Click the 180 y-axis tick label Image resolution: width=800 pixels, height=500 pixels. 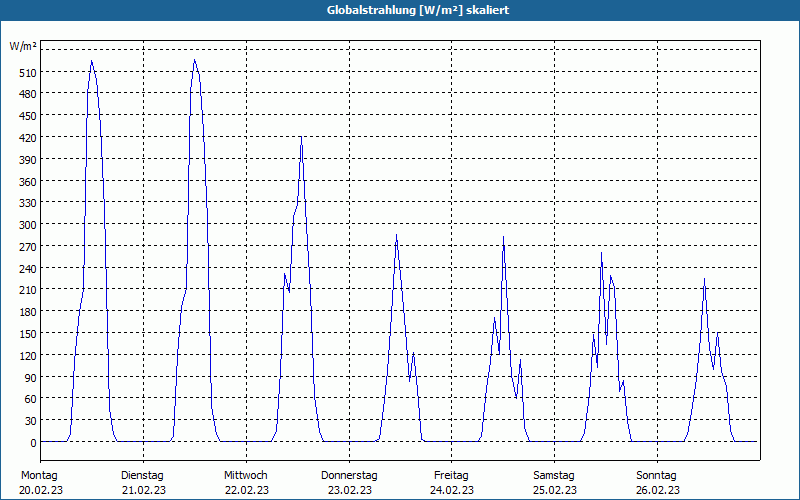pyautogui.click(x=27, y=312)
